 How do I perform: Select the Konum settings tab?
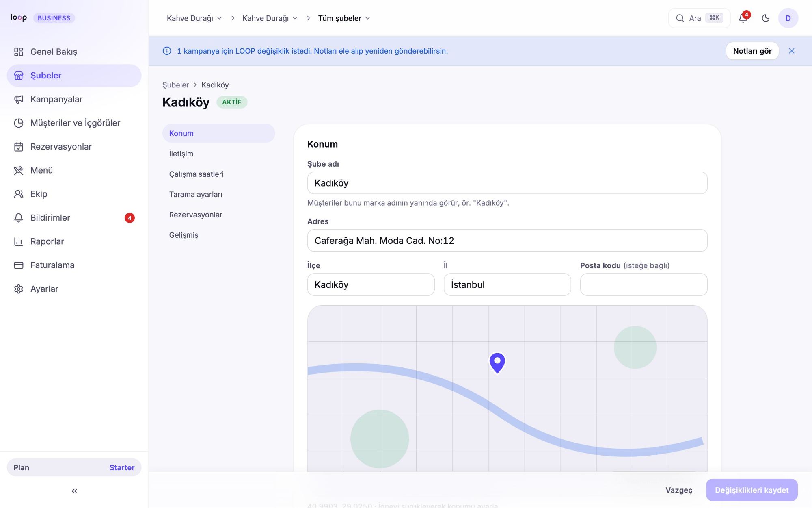coord(219,133)
